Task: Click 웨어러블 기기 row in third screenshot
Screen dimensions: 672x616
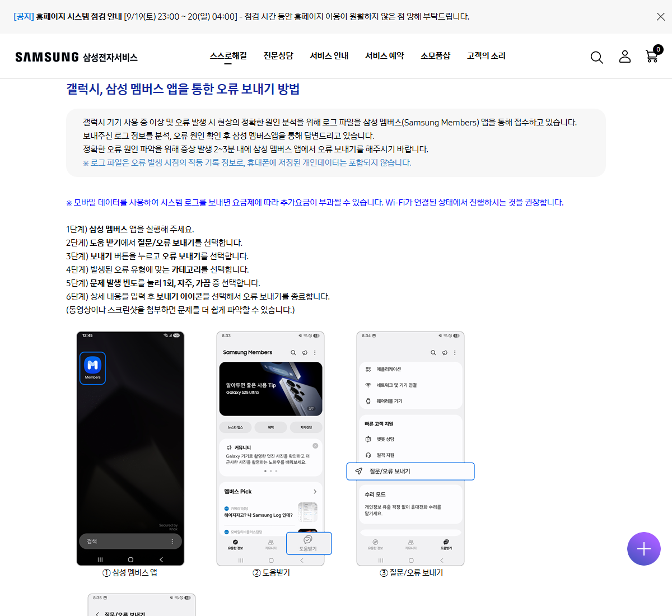Action: coord(410,402)
